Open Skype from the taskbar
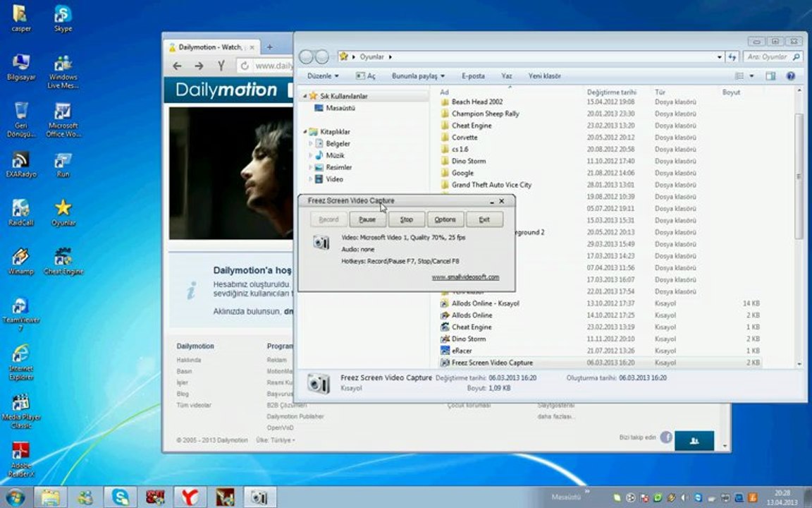This screenshot has height=508, width=812. click(120, 497)
